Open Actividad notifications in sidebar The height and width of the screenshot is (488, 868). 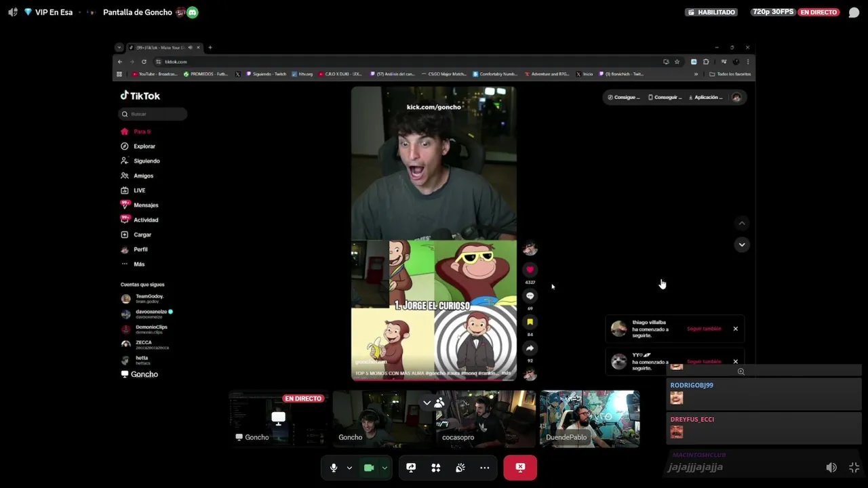pos(145,220)
